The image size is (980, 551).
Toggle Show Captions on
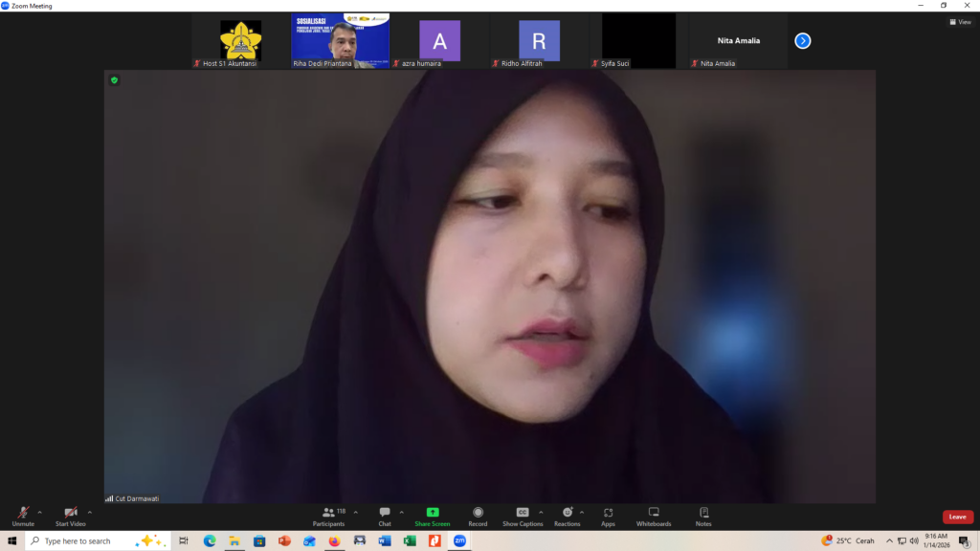pyautogui.click(x=523, y=516)
